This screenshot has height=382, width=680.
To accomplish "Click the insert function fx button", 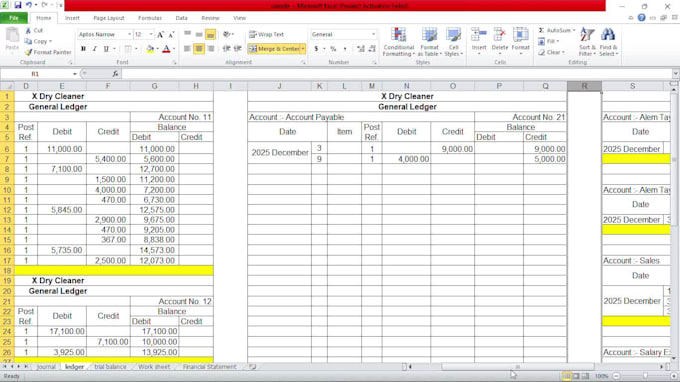I will tap(115, 74).
